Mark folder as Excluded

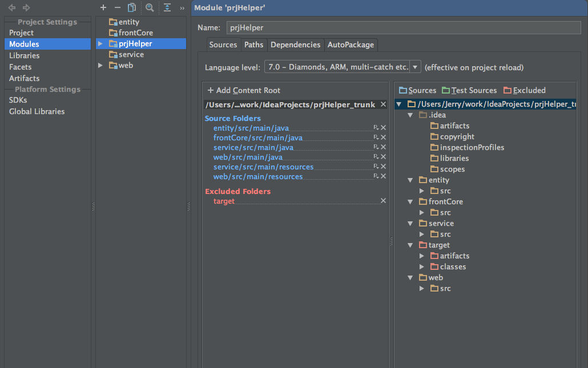coord(524,90)
